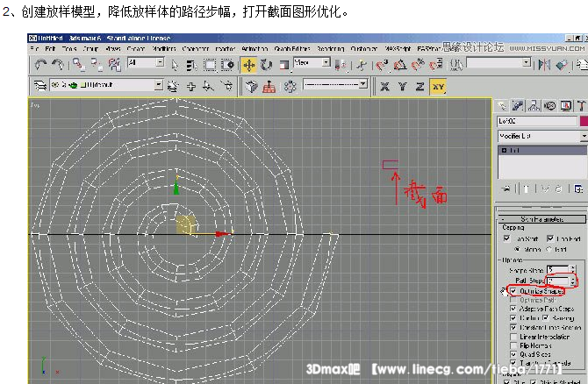
Task: Switch to the Hierarchy command panel tab
Action: 534,106
